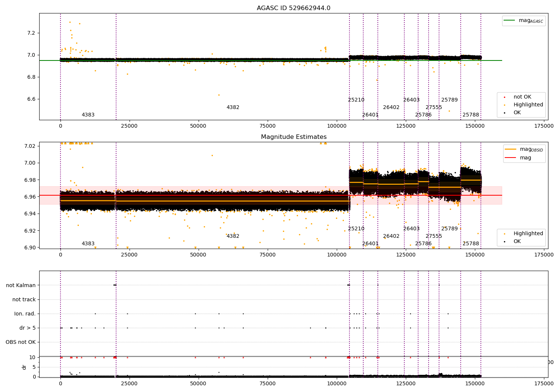Click OBSID label 25788 in Magnitude Estimates plot
Image resolution: width=560 pixels, height=392 pixels.
[471, 244]
